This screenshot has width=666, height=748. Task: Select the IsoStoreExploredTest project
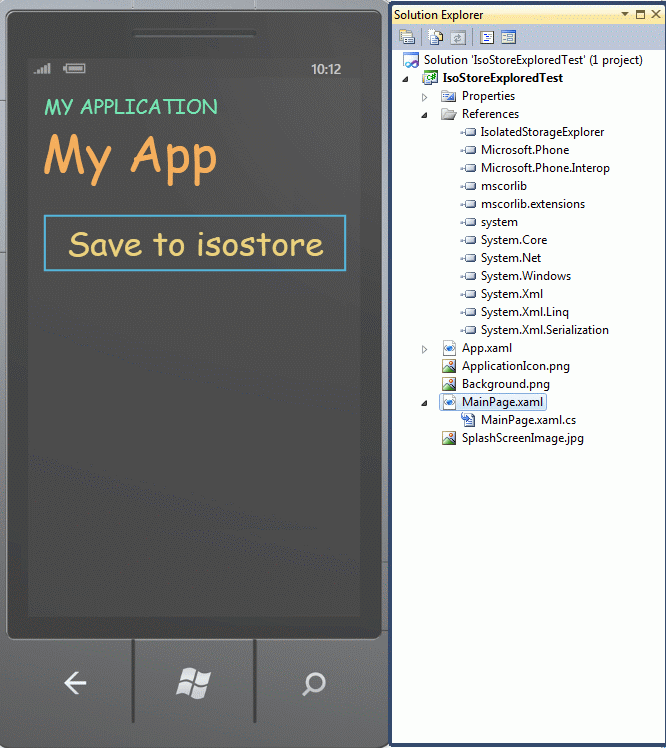pos(502,78)
